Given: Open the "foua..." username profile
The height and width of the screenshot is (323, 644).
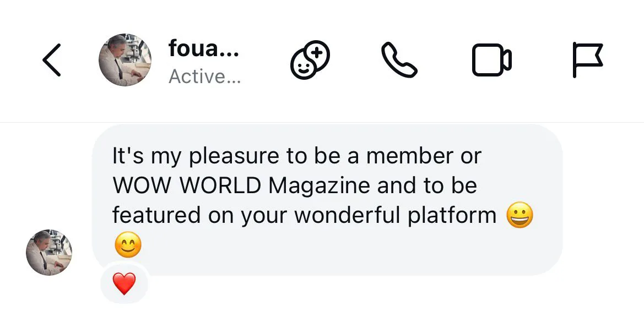Looking at the screenshot, I should [203, 48].
